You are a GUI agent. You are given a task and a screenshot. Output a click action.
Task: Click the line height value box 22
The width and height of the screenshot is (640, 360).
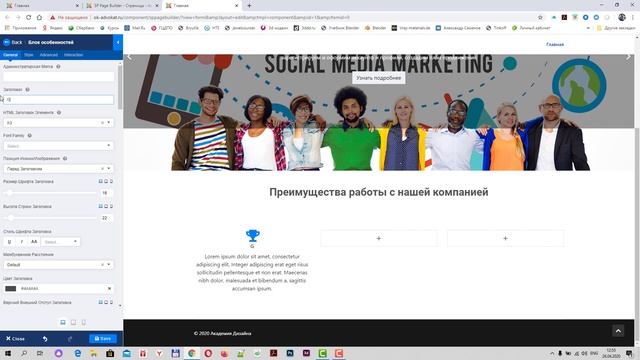(106, 218)
